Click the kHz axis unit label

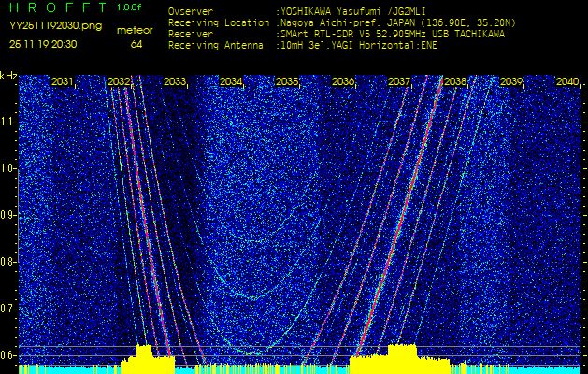tap(8, 76)
